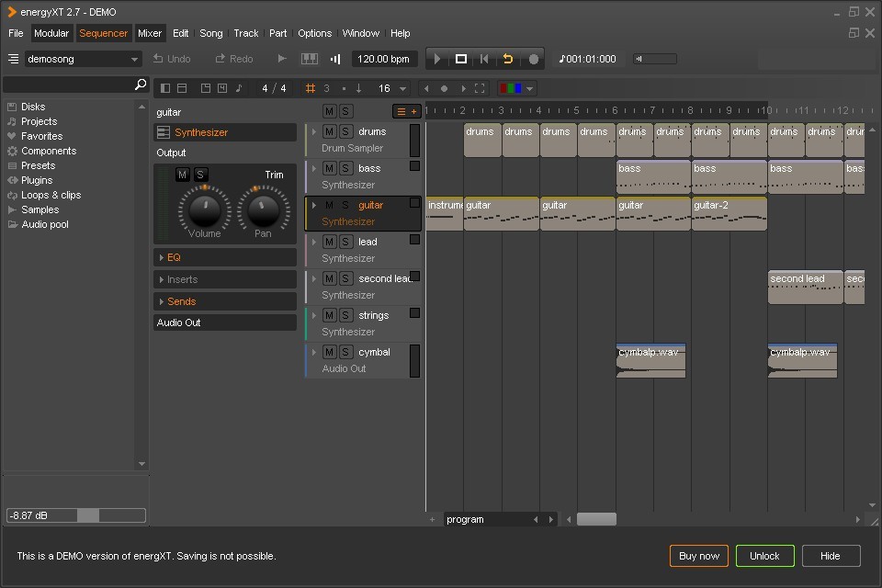Open the Song menu
Viewport: 882px width, 588px height.
pos(211,33)
